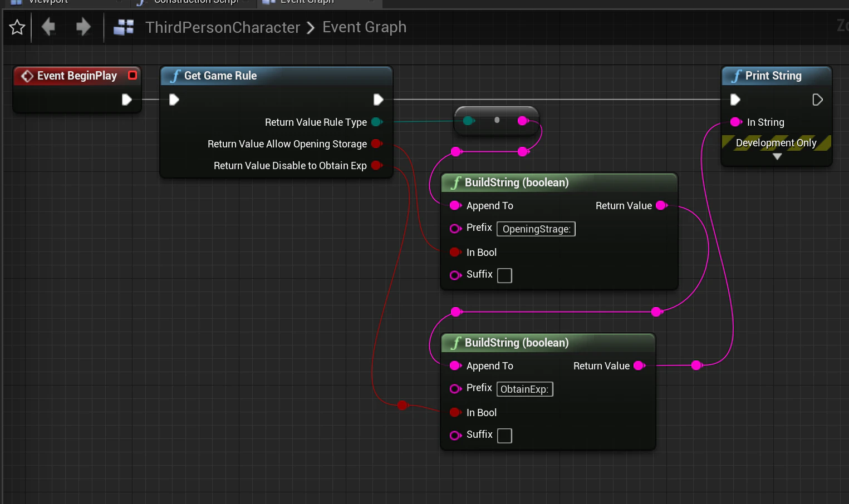
Task: Click the conversion node's magenta output pin
Action: click(523, 121)
